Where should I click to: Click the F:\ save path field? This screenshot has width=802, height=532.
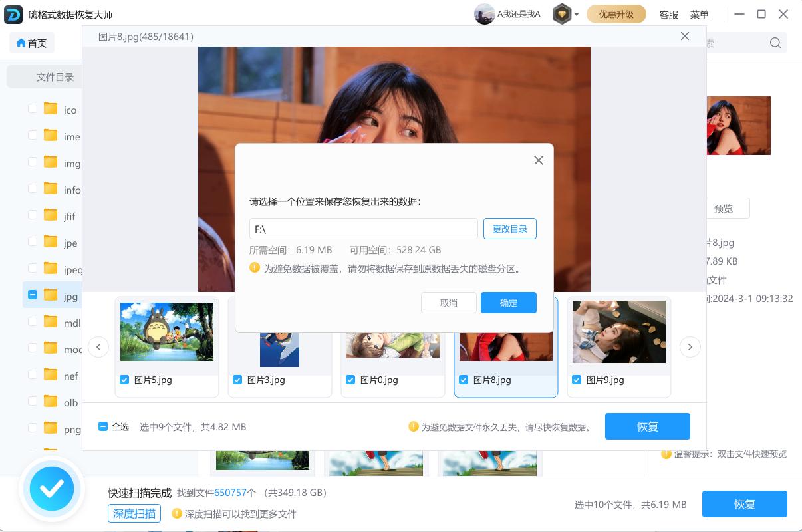[363, 229]
